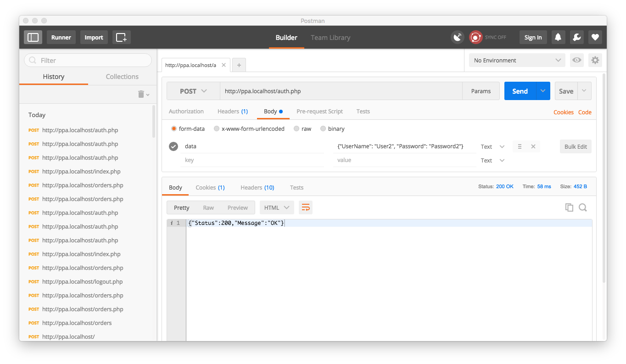Click the search icon in Filter box

(33, 60)
